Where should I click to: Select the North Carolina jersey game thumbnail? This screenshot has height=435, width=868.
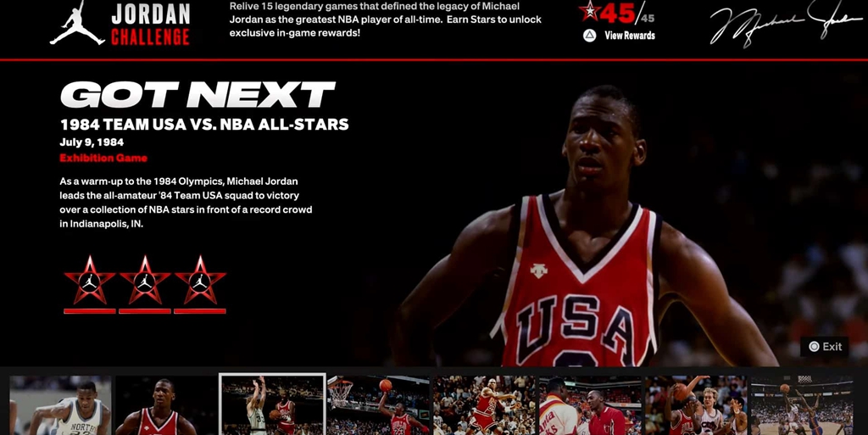coord(59,405)
